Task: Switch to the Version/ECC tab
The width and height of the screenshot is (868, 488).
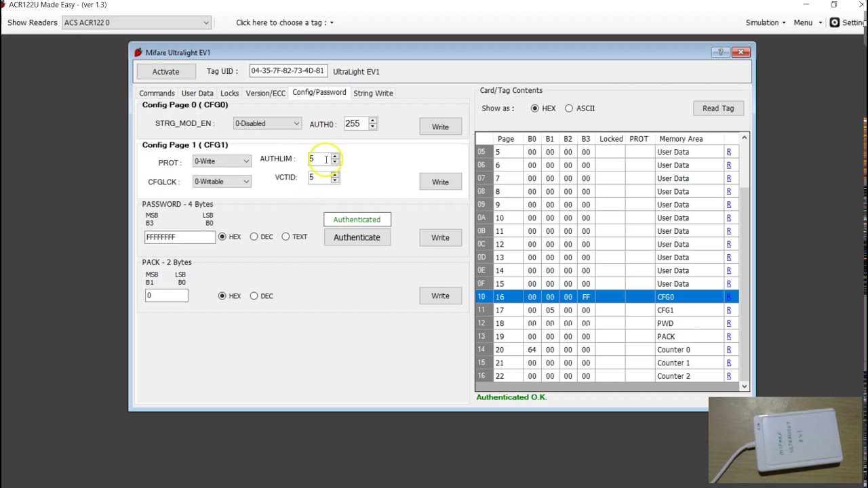Action: pyautogui.click(x=265, y=93)
